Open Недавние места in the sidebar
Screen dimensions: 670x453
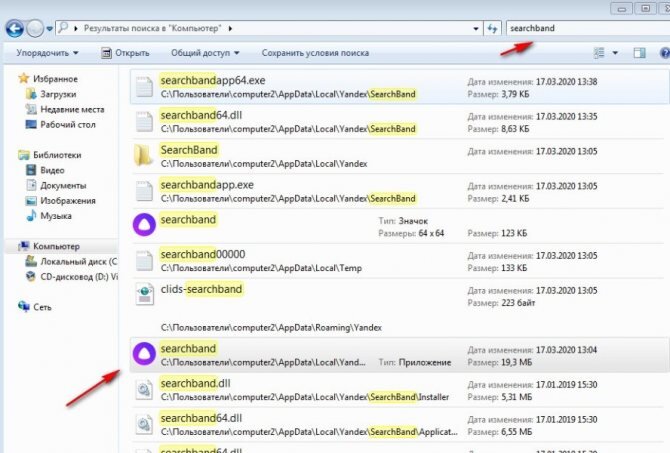pos(72,109)
